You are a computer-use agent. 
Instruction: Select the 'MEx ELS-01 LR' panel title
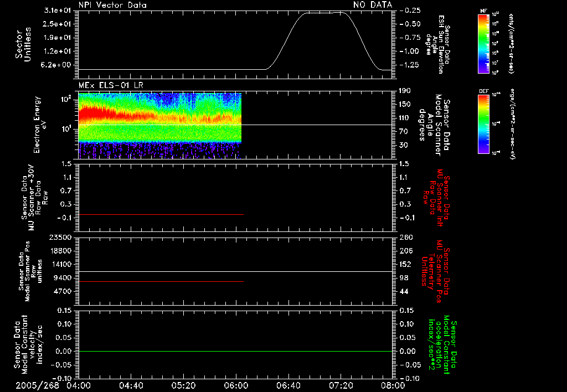click(x=111, y=85)
